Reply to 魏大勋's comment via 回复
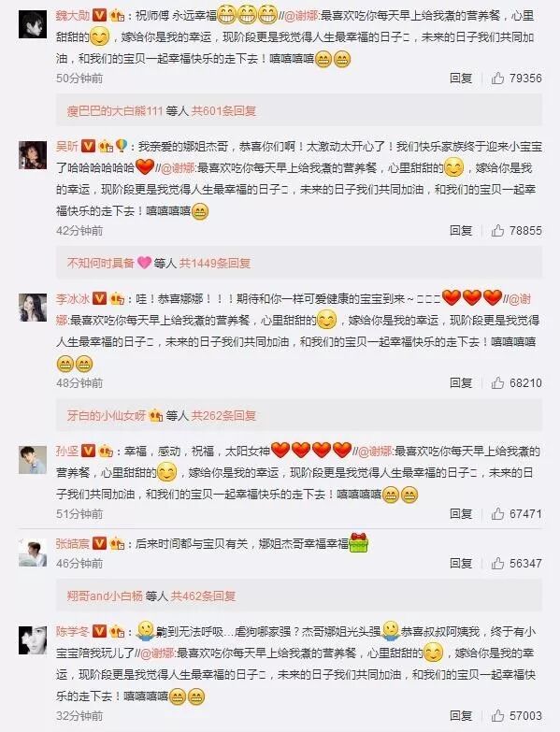This screenshot has height=732, width=560. (461, 79)
